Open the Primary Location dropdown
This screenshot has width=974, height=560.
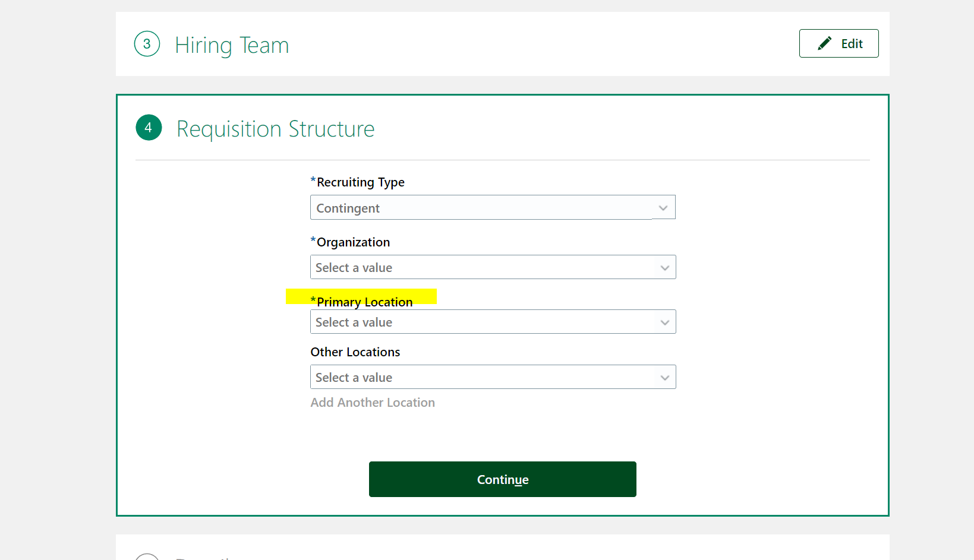click(492, 322)
